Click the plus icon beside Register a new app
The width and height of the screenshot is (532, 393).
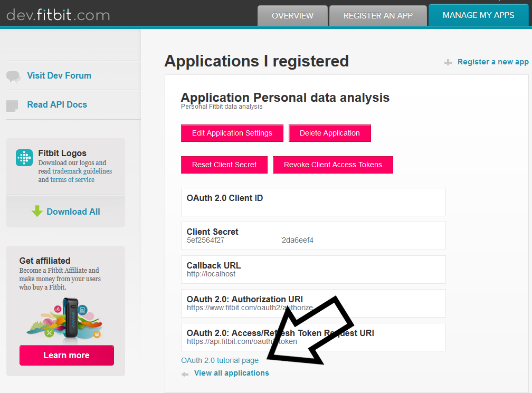point(448,62)
